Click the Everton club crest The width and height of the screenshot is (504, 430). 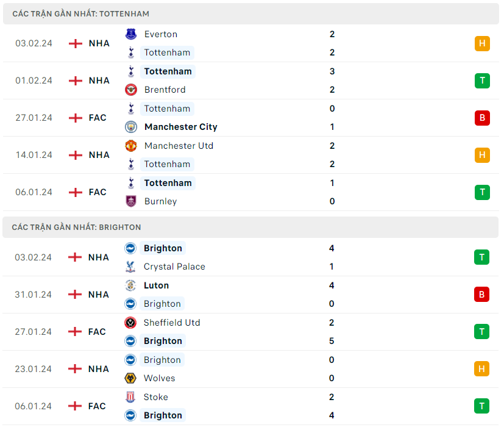[131, 34]
